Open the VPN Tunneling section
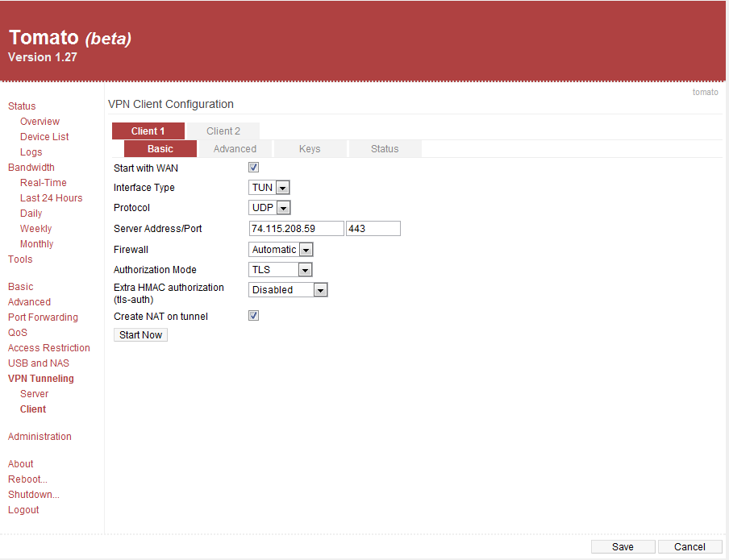The image size is (729, 560). [41, 379]
